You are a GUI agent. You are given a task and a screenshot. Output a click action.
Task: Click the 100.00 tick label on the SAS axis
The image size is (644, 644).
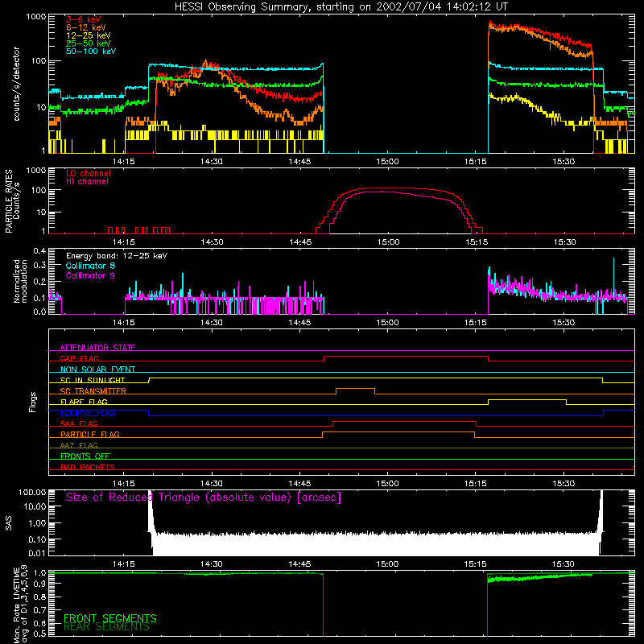pos(32,493)
